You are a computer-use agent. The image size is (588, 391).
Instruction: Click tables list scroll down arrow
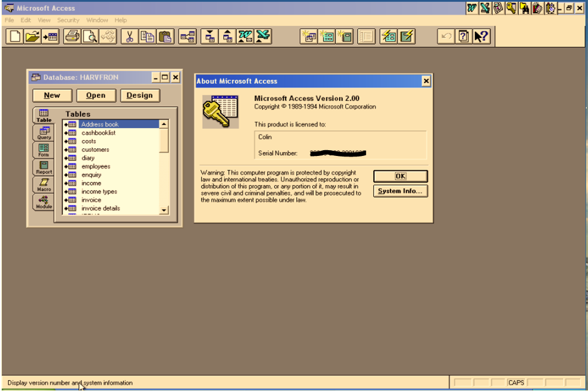click(164, 210)
